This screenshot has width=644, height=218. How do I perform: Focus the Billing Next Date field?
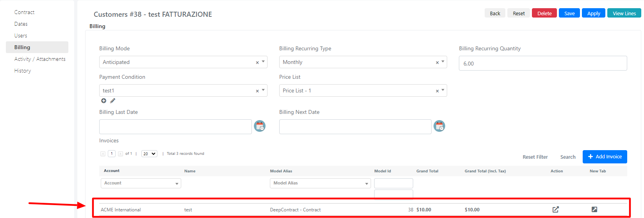point(355,127)
